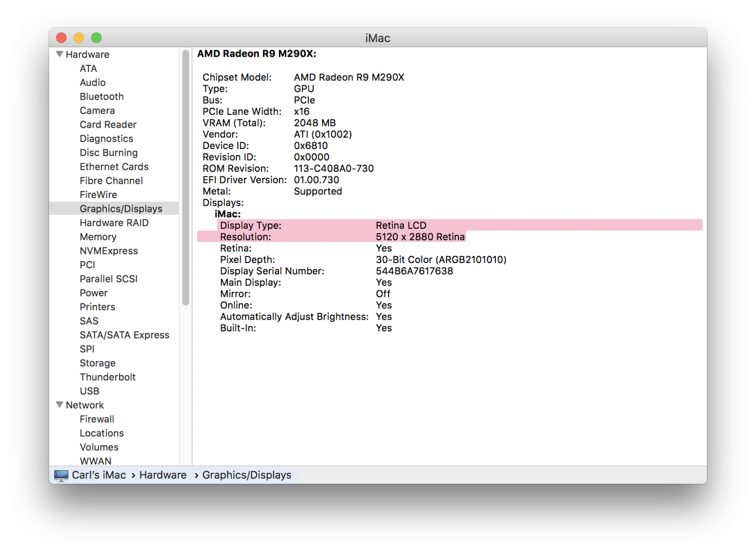Click the Pixel Depth 30-Bit Color value
This screenshot has width=756, height=554.
[x=441, y=260]
